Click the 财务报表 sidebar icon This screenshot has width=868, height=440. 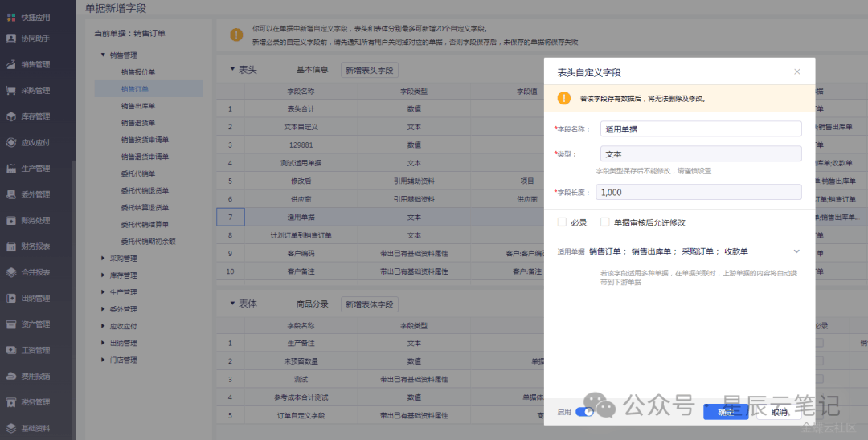11,246
